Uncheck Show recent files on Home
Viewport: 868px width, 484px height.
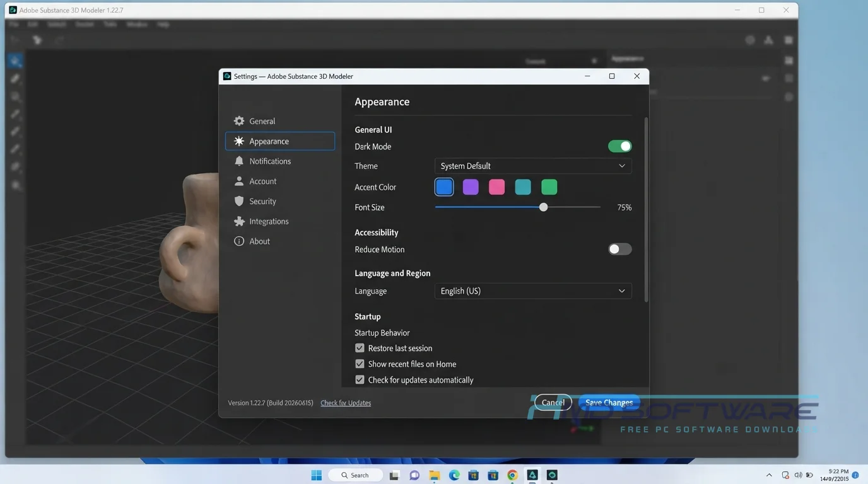pyautogui.click(x=360, y=364)
